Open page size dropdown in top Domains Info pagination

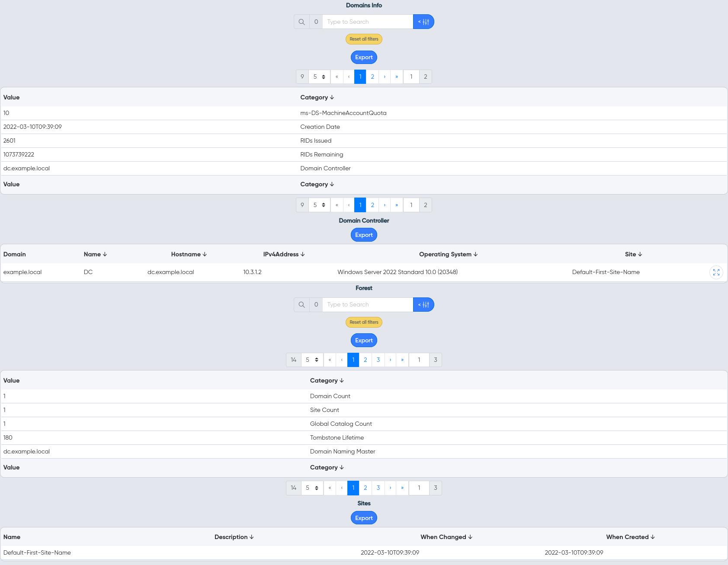pos(319,77)
